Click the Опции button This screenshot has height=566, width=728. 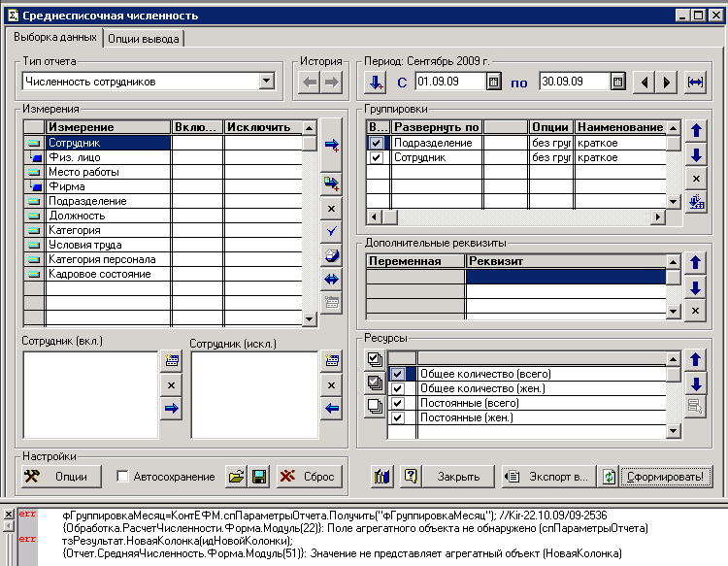pos(61,477)
